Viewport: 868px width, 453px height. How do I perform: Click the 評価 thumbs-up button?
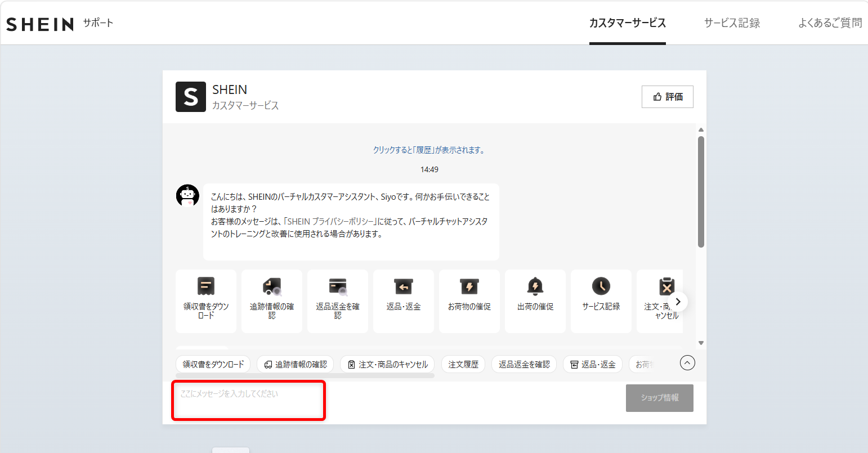coord(668,97)
